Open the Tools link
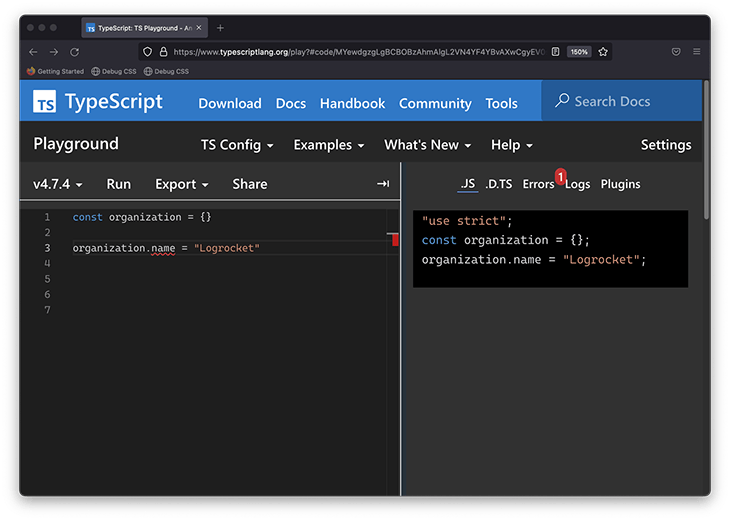Viewport: 730px width, 520px height. [x=501, y=103]
